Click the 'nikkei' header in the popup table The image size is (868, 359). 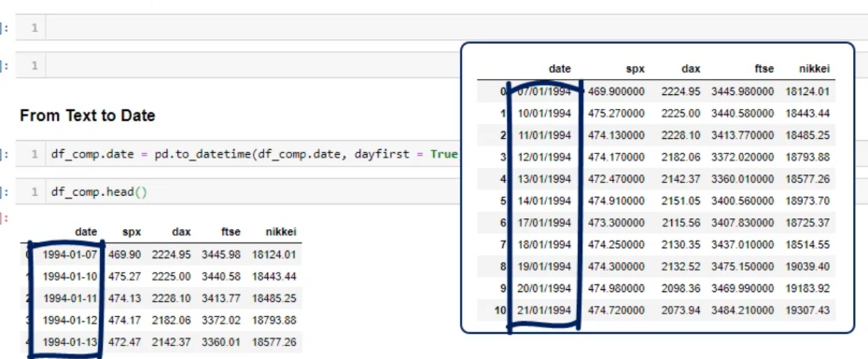[x=814, y=69]
